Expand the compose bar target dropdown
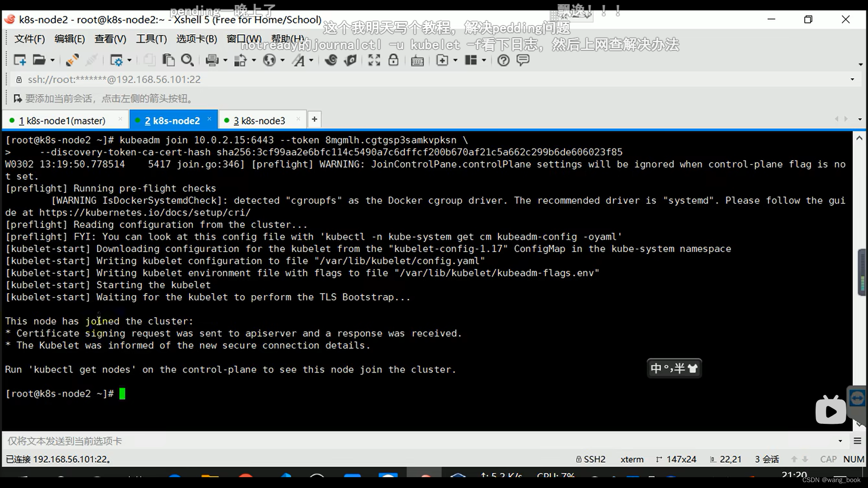This screenshot has width=868, height=488. tap(840, 441)
